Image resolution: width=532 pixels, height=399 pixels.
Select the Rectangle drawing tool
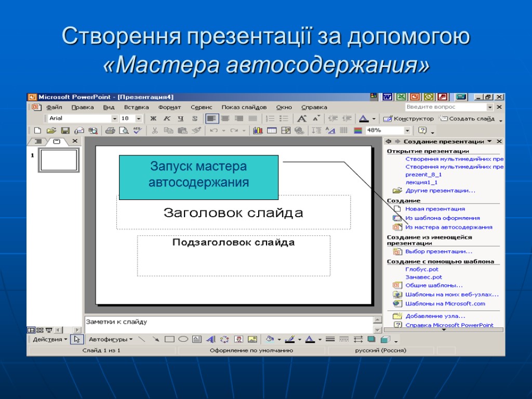169,339
